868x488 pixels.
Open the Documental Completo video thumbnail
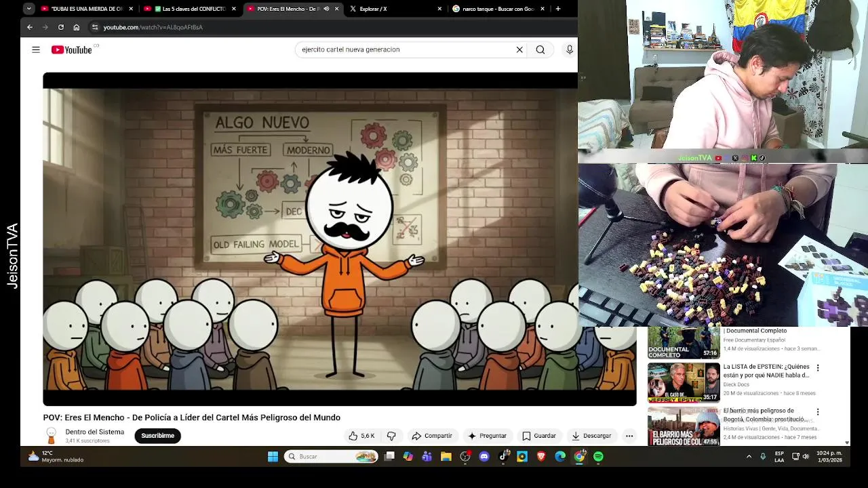tap(684, 343)
